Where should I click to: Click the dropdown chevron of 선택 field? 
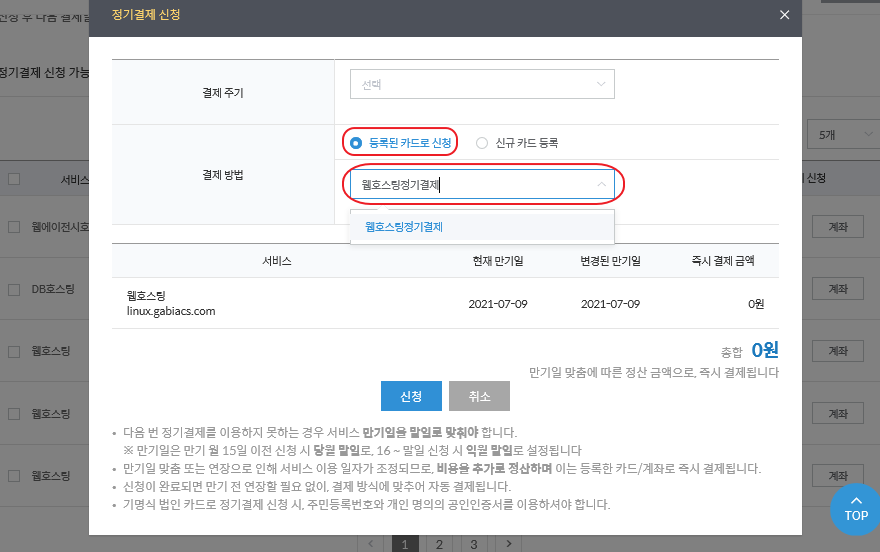601,84
